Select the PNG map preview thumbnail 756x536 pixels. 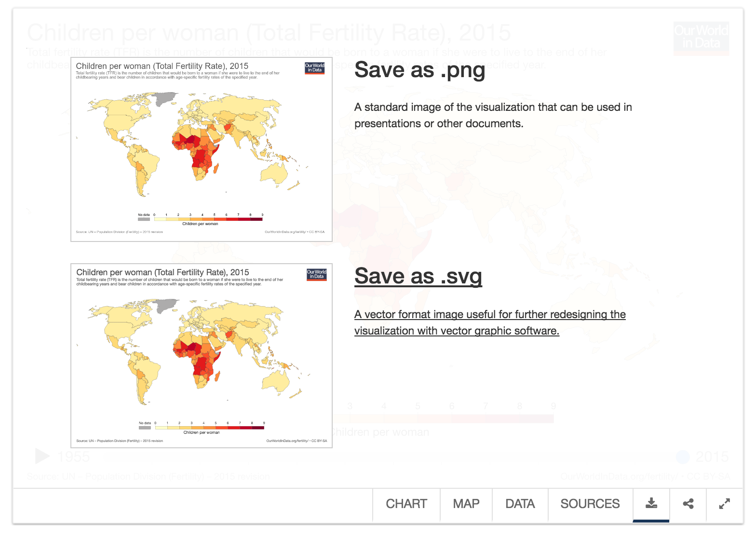click(x=202, y=149)
